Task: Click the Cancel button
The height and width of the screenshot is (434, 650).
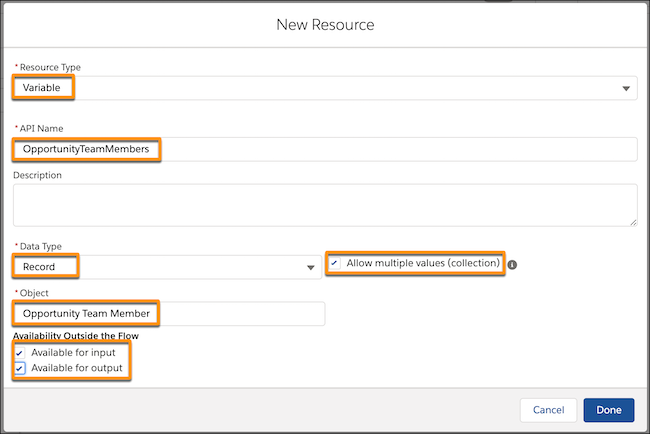Action: coord(548,410)
